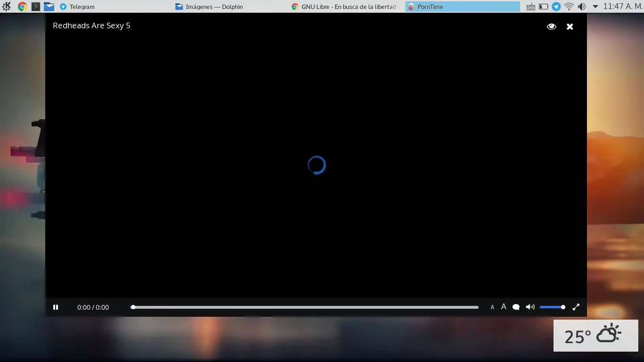The height and width of the screenshot is (362, 644).
Task: Mute the player with the speaker icon
Action: (530, 307)
